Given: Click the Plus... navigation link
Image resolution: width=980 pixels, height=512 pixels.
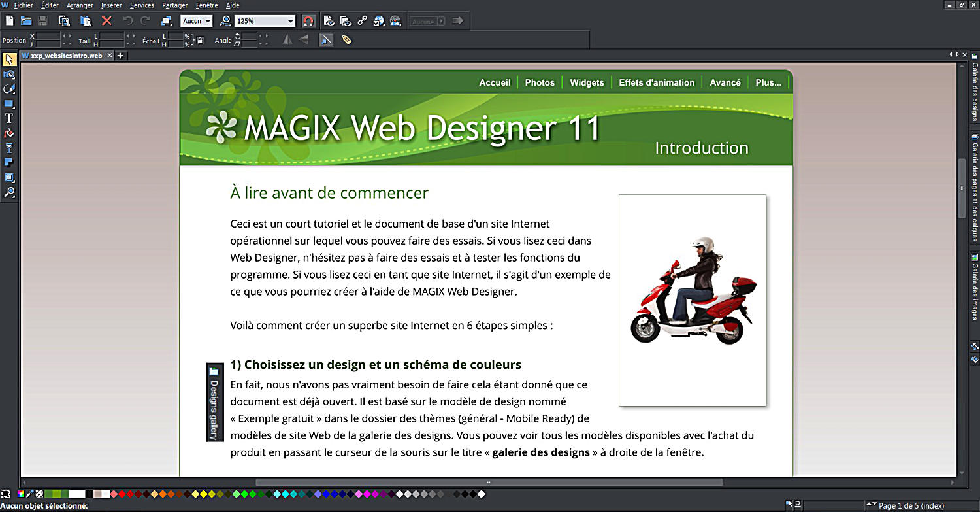Looking at the screenshot, I should (x=768, y=82).
